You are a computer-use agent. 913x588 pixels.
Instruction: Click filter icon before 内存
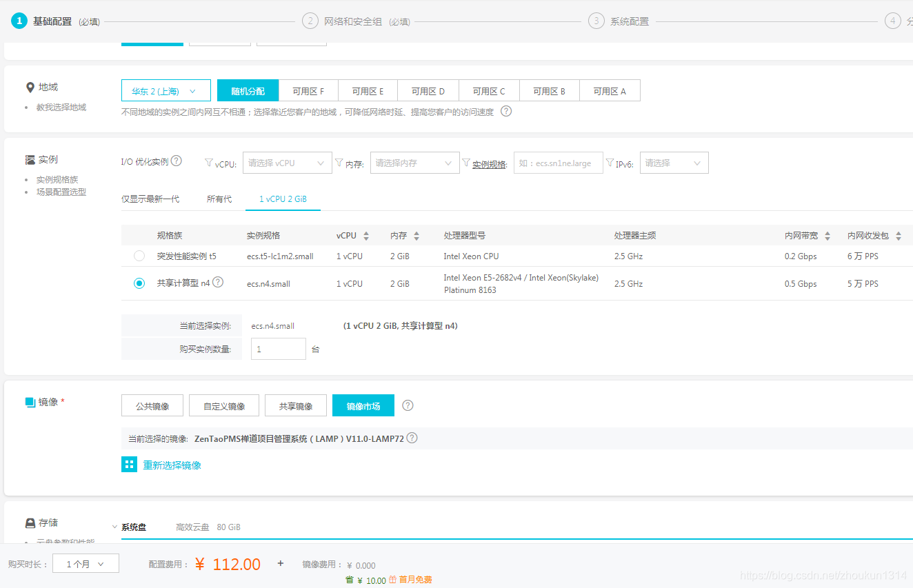coord(339,163)
